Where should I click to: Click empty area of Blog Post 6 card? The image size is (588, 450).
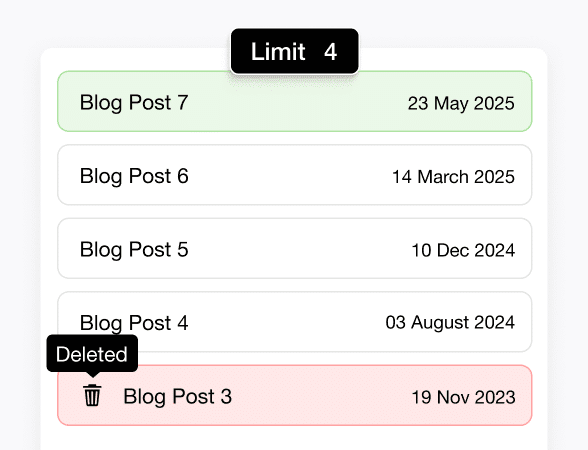289,175
